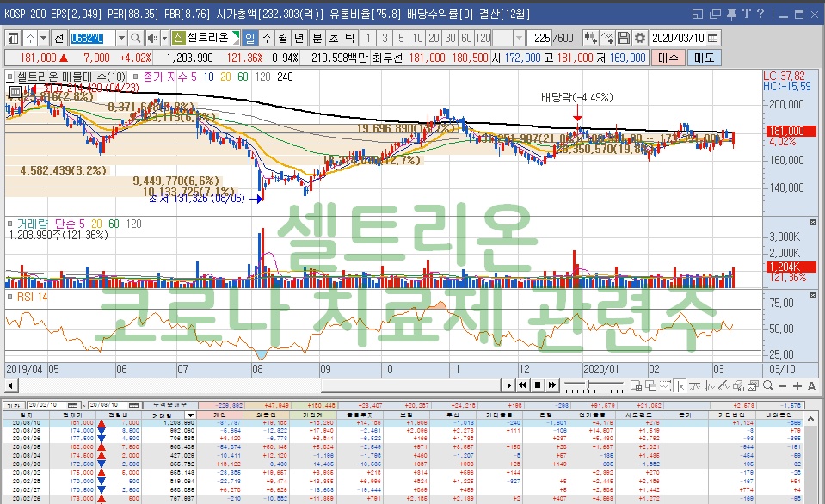Expand the stock code 068270 dropdown
The image size is (825, 504).
[121, 38]
